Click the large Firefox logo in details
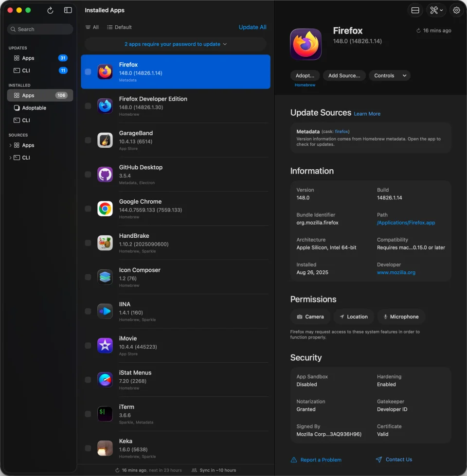 306,44
